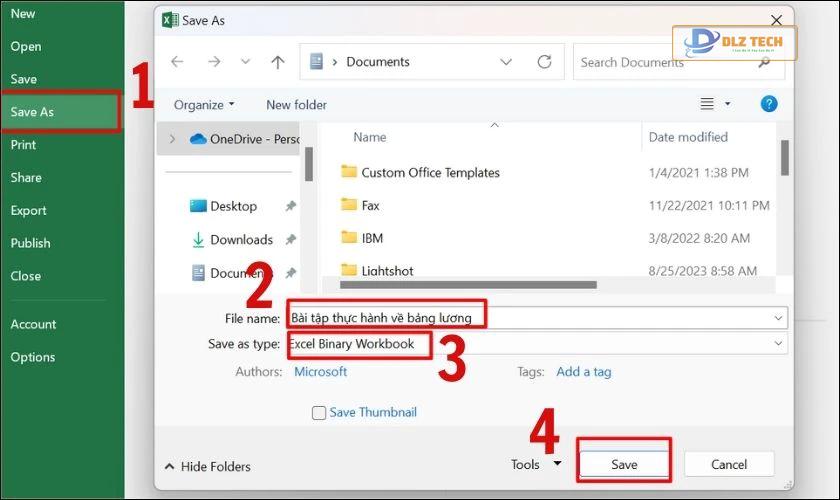Open the recent locations chevron

(245, 62)
